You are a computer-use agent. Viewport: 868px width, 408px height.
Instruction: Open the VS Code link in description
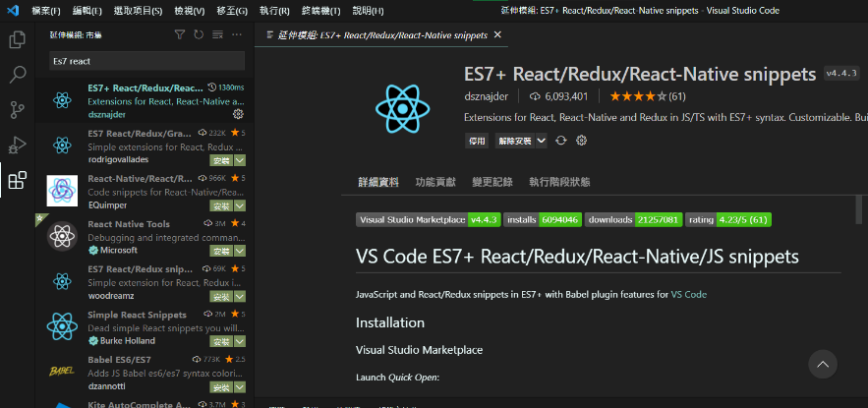click(689, 295)
